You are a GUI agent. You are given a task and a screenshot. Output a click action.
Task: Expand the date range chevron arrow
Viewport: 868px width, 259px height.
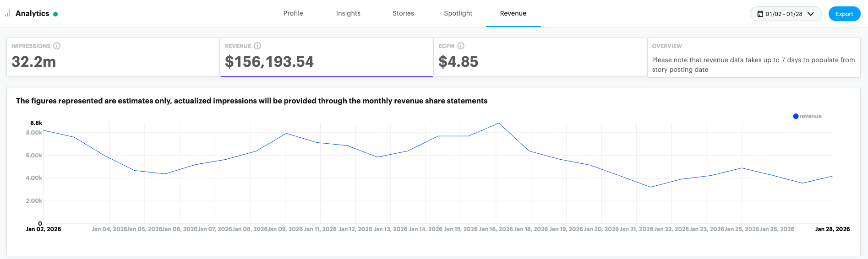[x=811, y=14]
